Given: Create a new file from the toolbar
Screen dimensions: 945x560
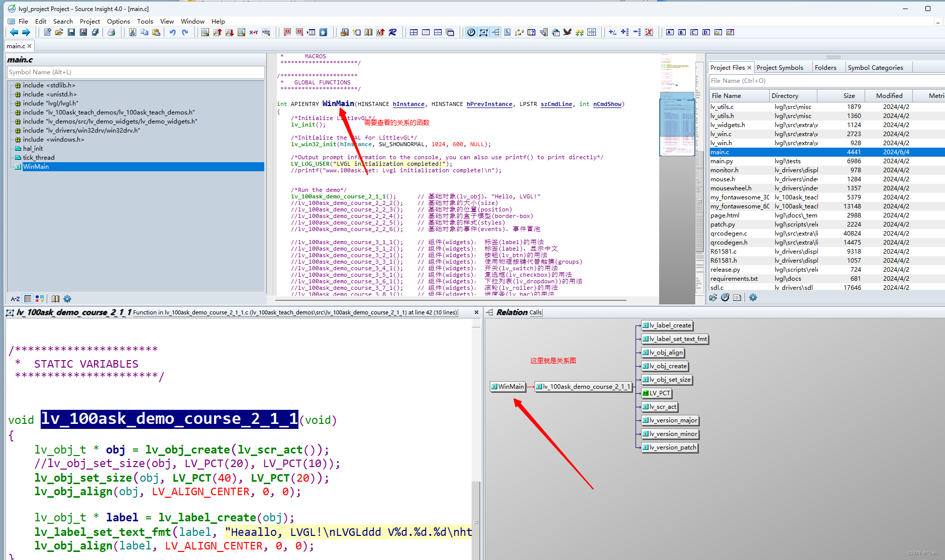Looking at the screenshot, I should pyautogui.click(x=47, y=32).
